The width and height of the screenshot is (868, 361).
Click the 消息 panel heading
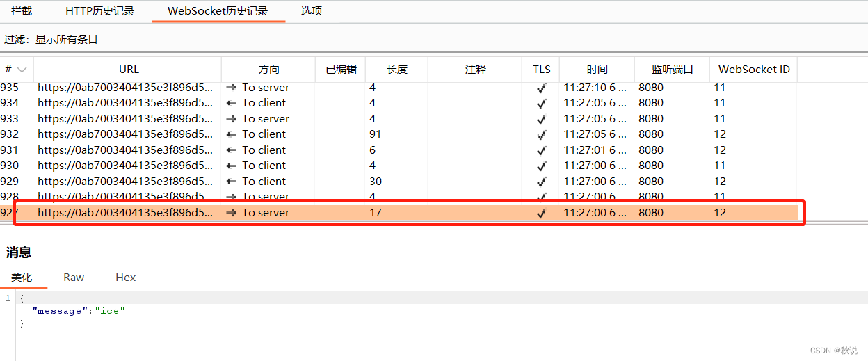[x=19, y=252]
